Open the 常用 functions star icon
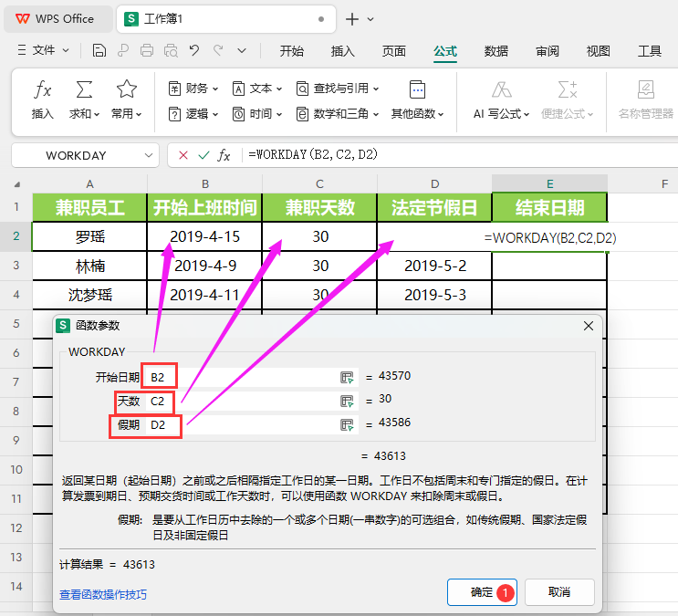The width and height of the screenshot is (678, 616). click(127, 89)
